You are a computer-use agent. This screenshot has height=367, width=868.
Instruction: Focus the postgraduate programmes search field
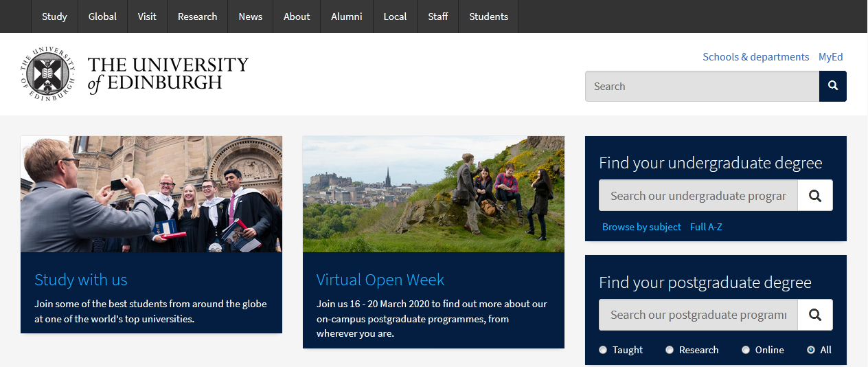pyautogui.click(x=698, y=315)
